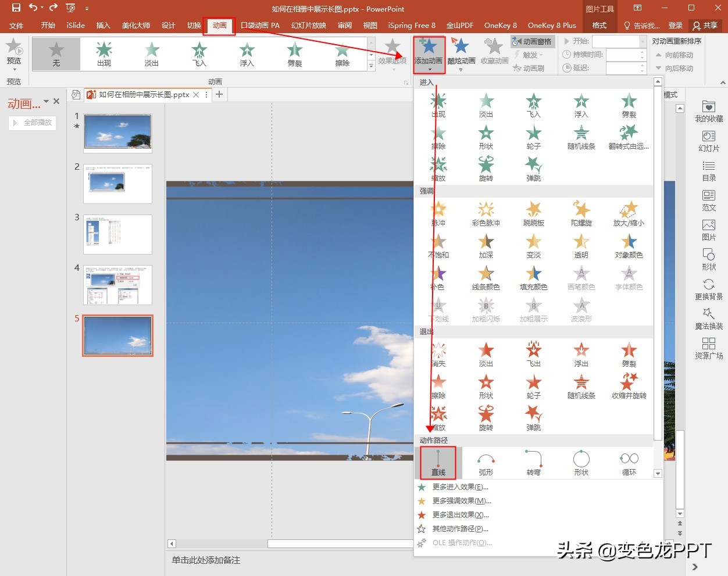The height and width of the screenshot is (576, 728).
Task: Choose the 随机线条 exit effect
Action: [x=581, y=387]
